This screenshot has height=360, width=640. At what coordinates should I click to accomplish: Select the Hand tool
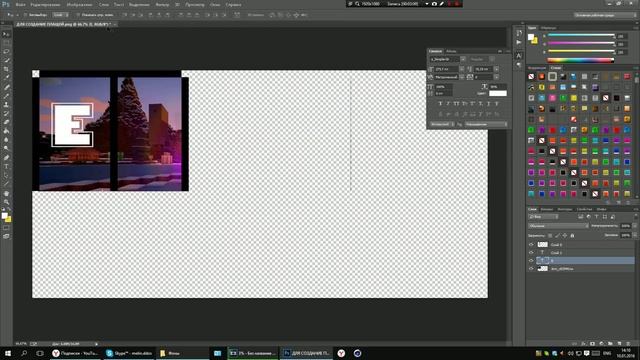(6, 193)
